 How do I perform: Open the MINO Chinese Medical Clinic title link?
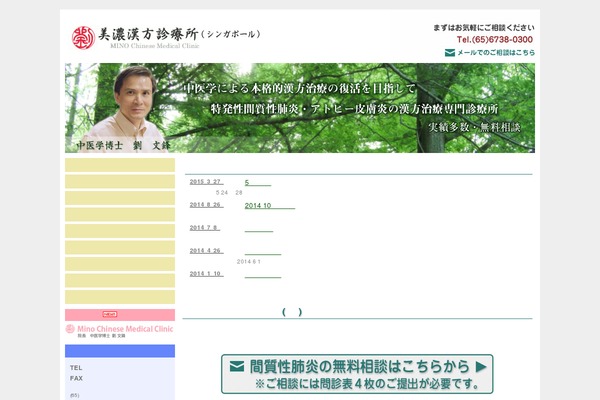point(155,46)
